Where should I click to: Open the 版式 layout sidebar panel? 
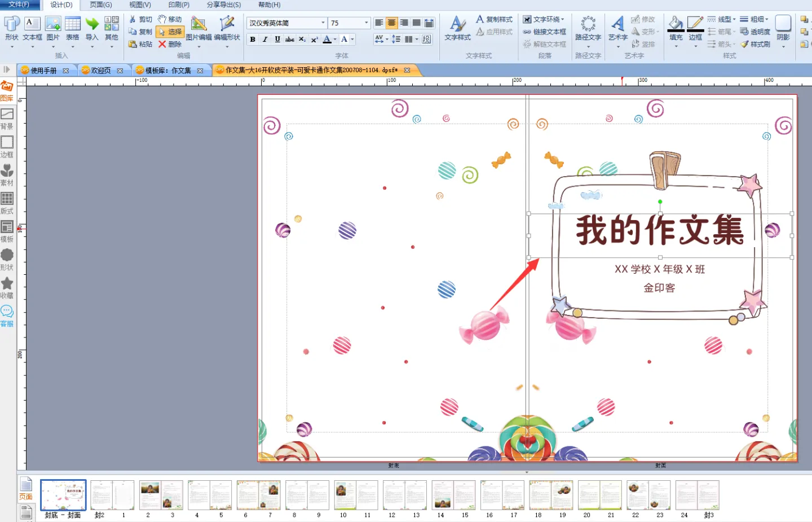(x=7, y=204)
